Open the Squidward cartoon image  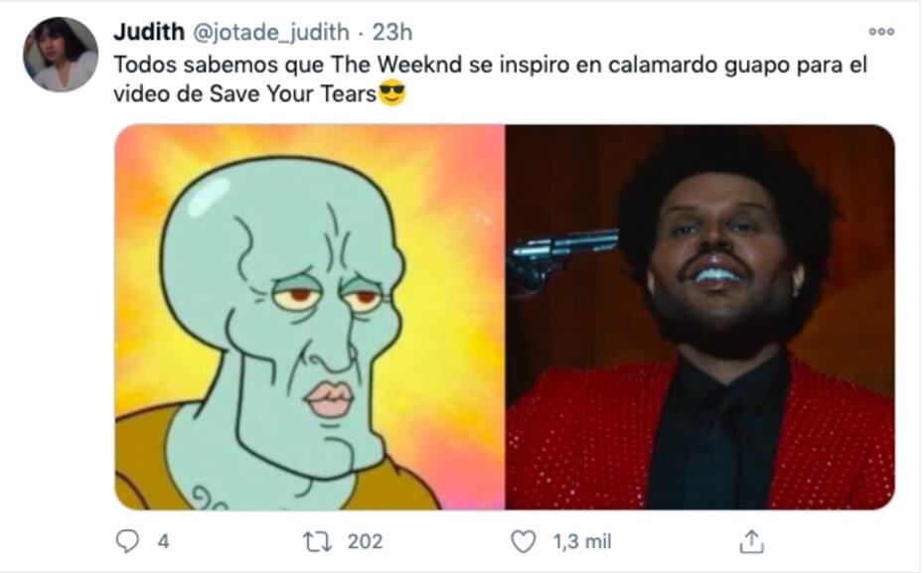click(310, 317)
